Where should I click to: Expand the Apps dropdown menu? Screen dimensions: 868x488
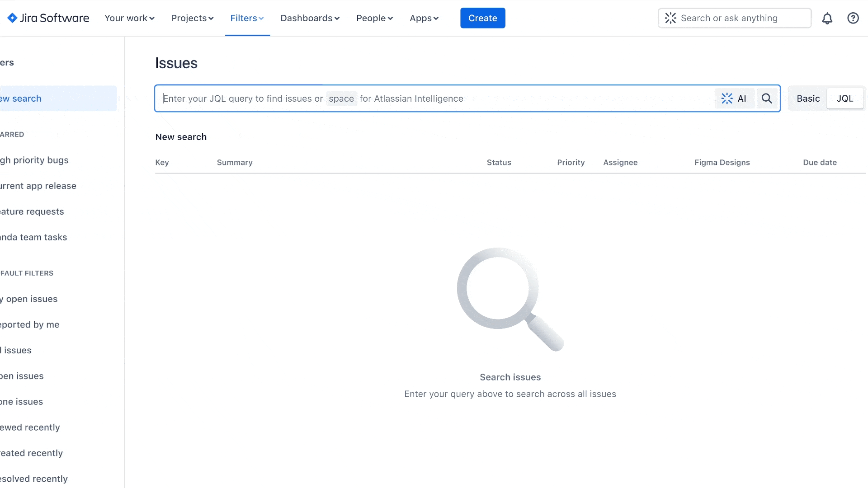click(424, 18)
